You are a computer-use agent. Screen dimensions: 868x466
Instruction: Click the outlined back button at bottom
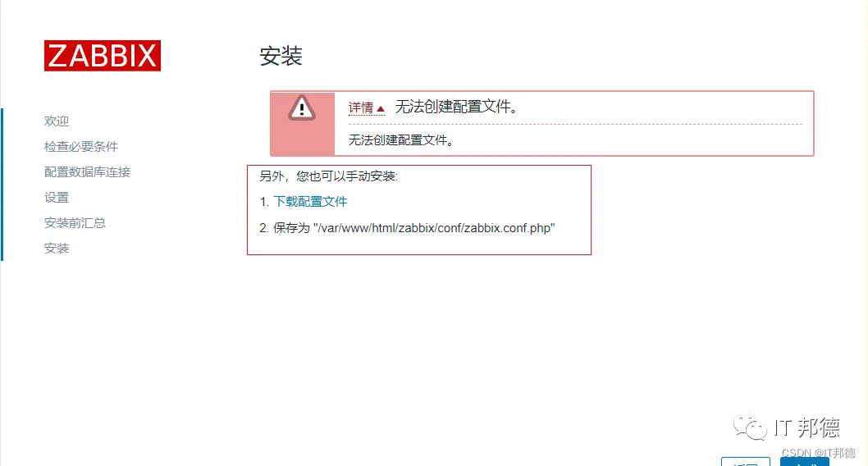pos(746,462)
